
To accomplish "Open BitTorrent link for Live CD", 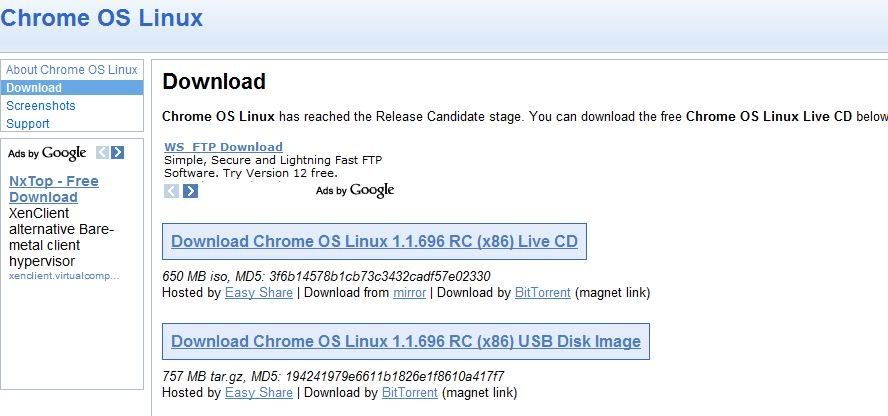I will point(543,293).
